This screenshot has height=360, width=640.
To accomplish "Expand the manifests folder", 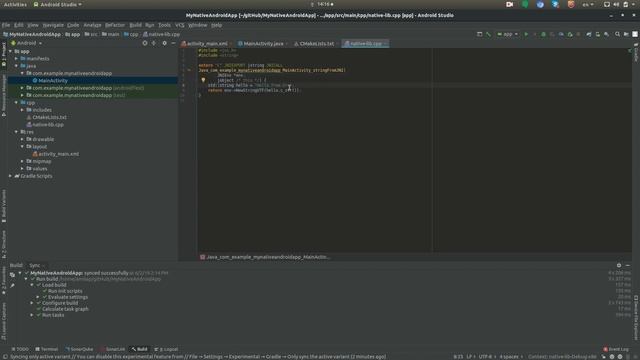I will pos(17,59).
